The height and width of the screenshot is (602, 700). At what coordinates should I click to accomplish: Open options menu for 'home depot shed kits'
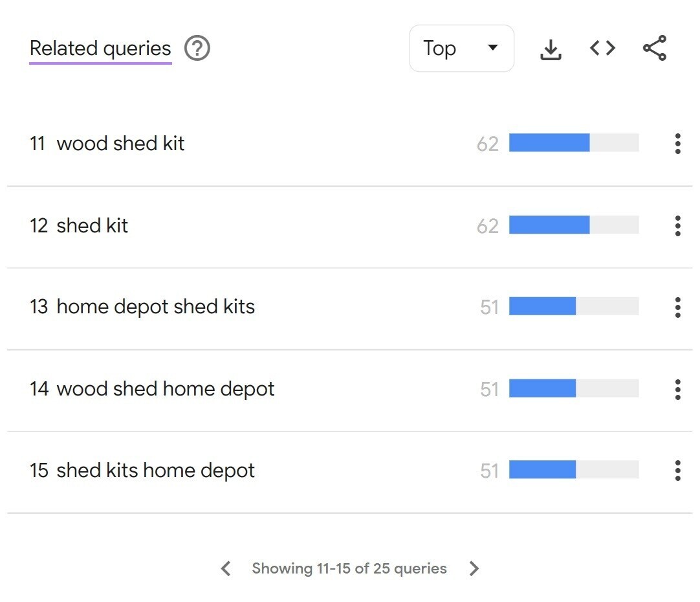677,307
